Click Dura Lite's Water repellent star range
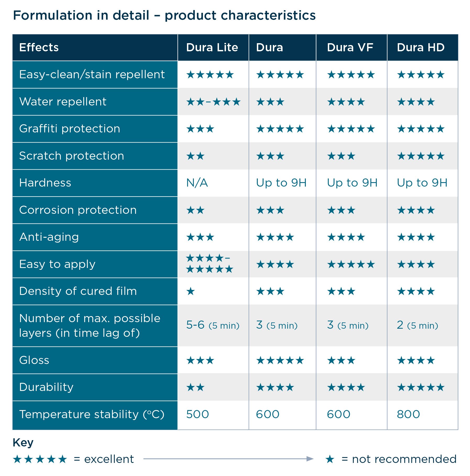The width and height of the screenshot is (470, 476). pos(213,102)
